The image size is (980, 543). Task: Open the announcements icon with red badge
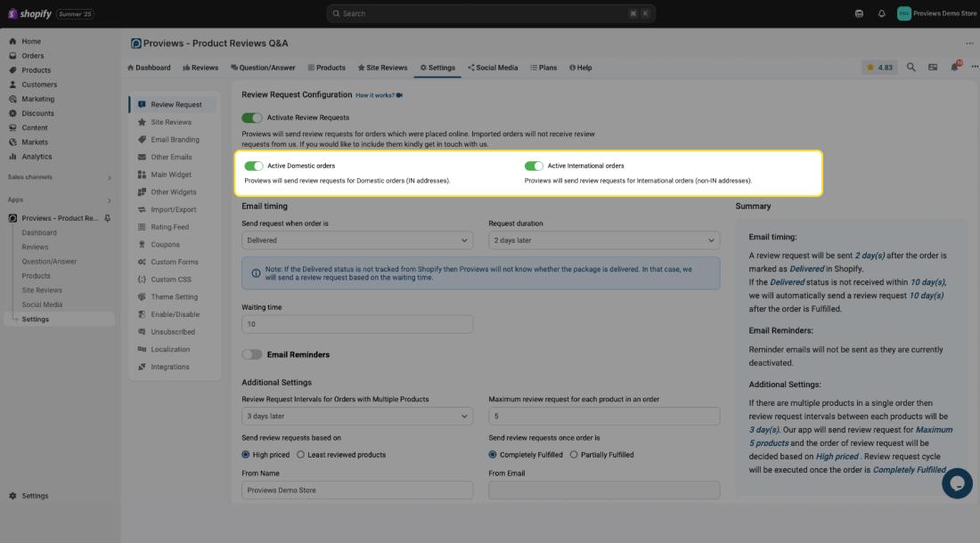955,67
